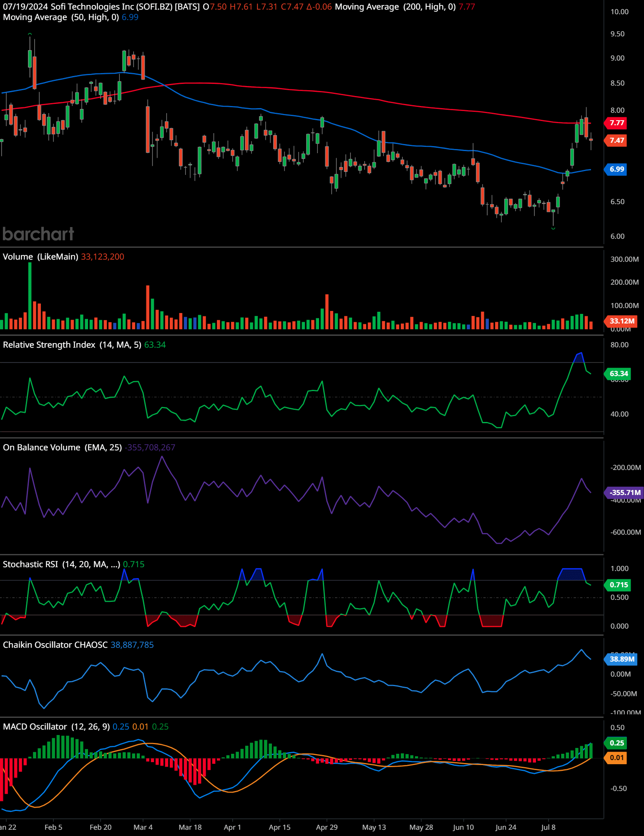Click the MACD Oscillator (12, 26, 9) label
644x836 pixels.
(x=56, y=727)
